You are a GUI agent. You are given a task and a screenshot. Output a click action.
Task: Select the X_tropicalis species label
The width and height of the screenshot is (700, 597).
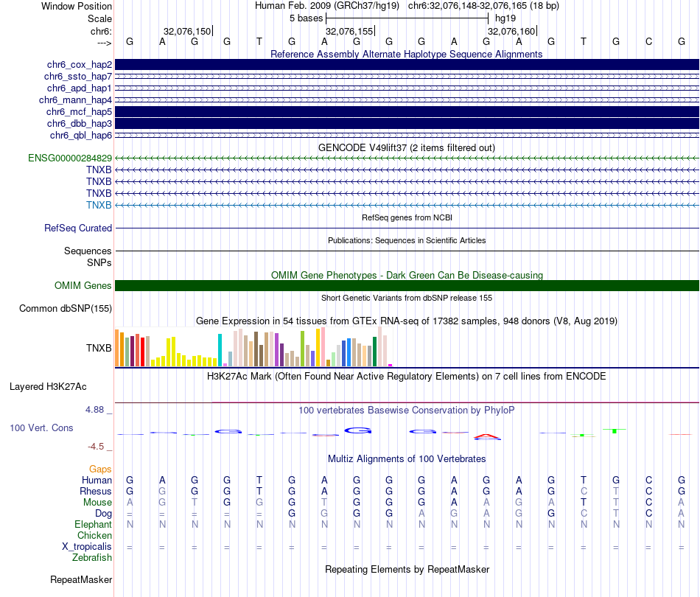pyautogui.click(x=87, y=547)
